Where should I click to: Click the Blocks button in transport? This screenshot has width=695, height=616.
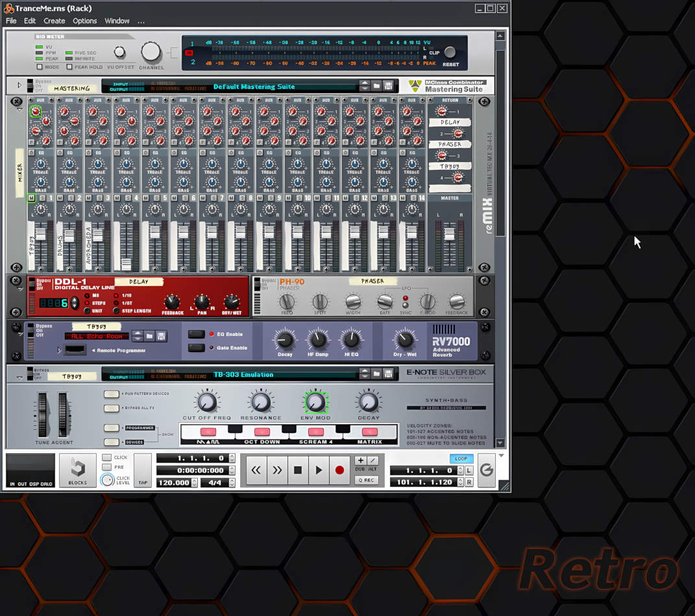78,470
